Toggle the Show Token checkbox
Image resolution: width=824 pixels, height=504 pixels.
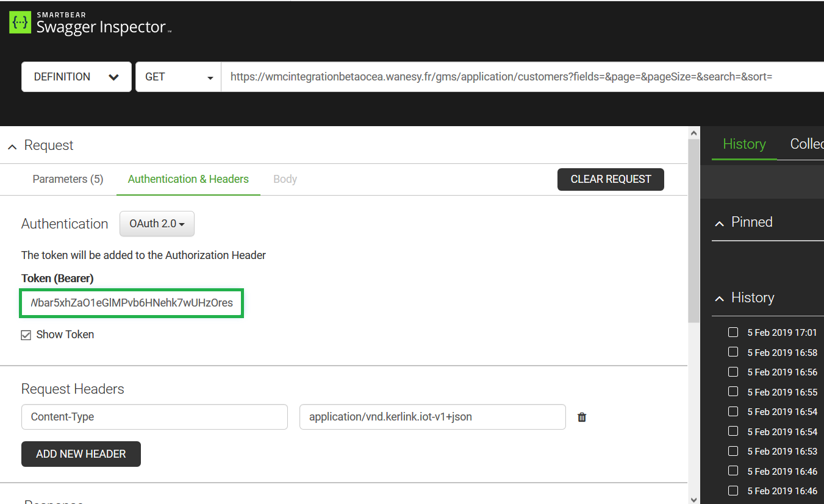click(26, 335)
